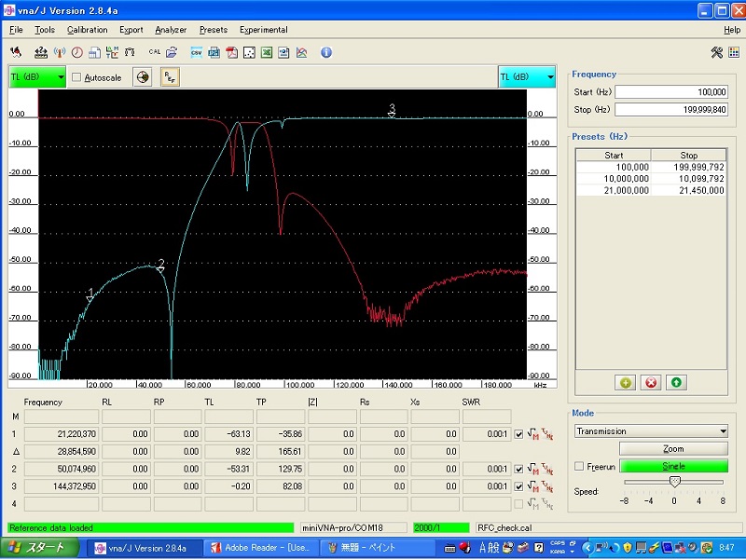The width and height of the screenshot is (746, 560).
Task: Open the Presets menu
Action: coord(214,30)
